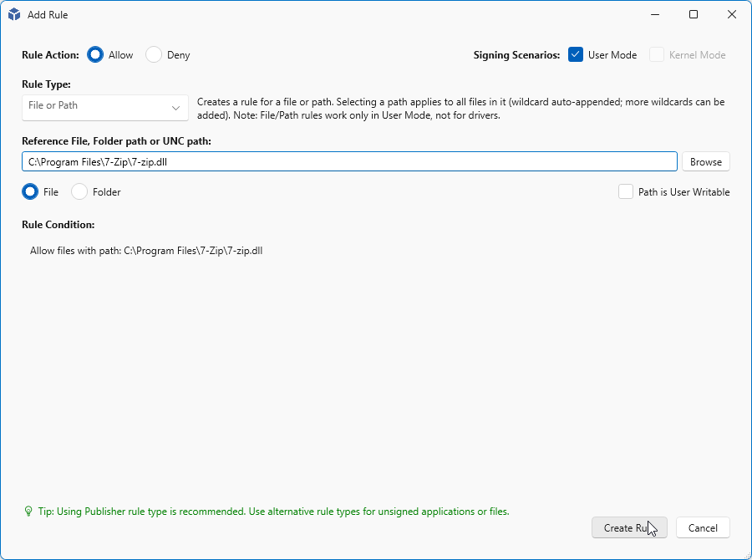Select the Deny rule action
The width and height of the screenshot is (752, 560).
[154, 55]
